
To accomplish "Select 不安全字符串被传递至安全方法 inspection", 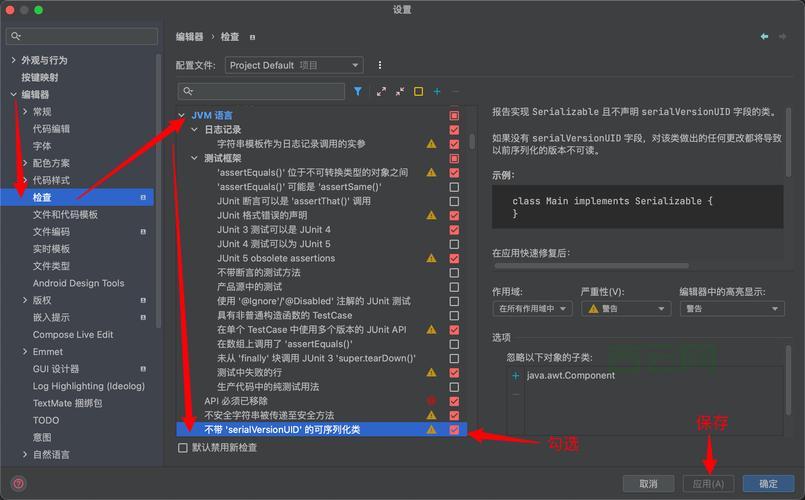I will (269, 415).
